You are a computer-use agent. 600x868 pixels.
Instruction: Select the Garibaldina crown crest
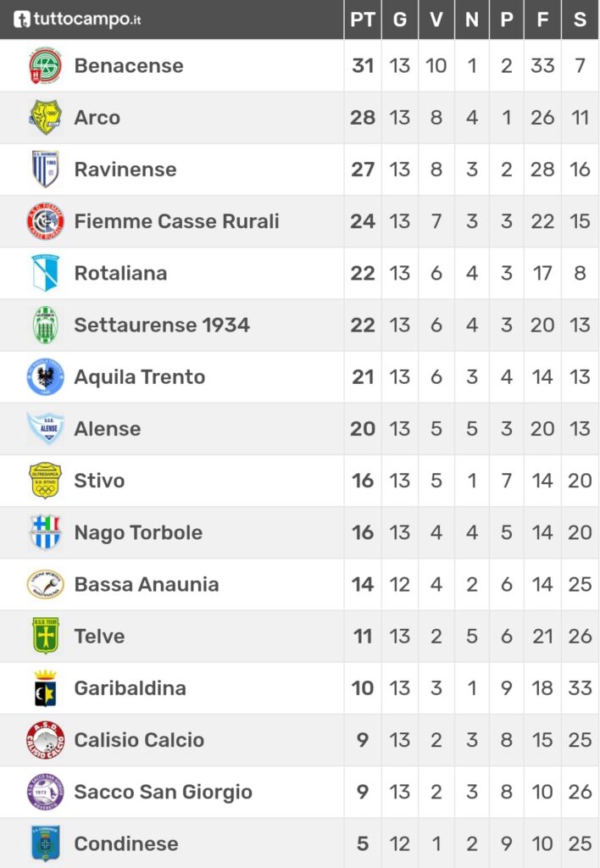(x=46, y=687)
